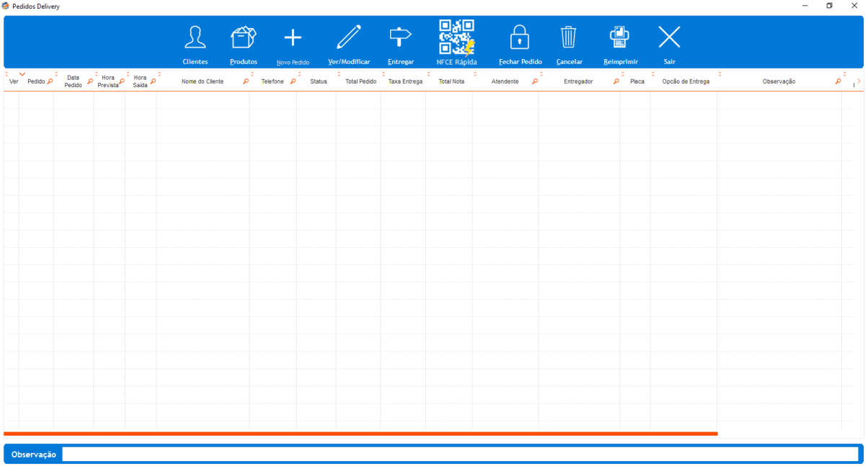Create a new order with the Novo Pedido plus icon
The width and height of the screenshot is (868, 466).
point(293,37)
